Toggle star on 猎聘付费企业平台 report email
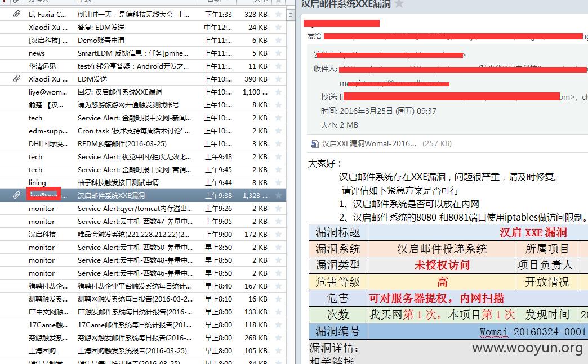This screenshot has height=364, width=588. (278, 286)
